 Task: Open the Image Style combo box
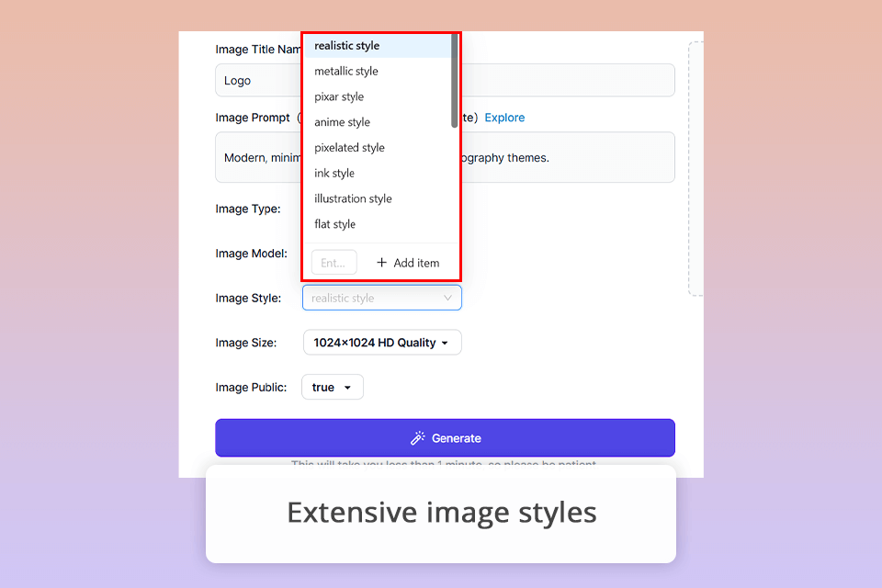(x=382, y=298)
